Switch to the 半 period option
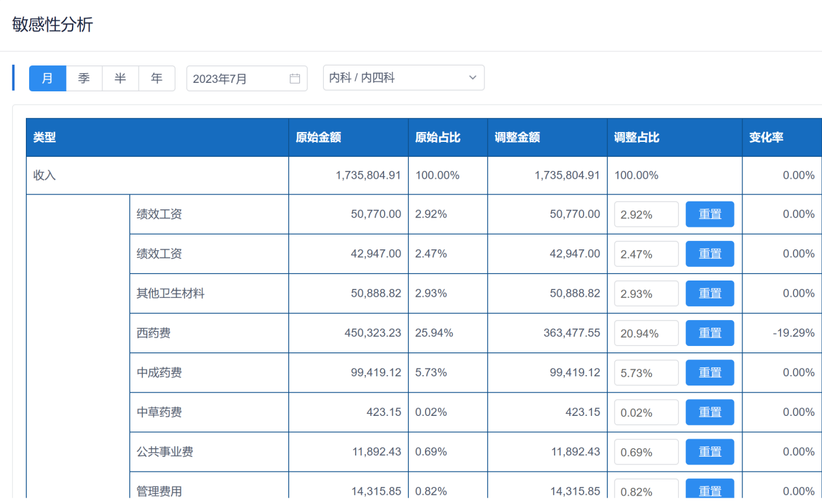The width and height of the screenshot is (822, 504). (x=120, y=78)
